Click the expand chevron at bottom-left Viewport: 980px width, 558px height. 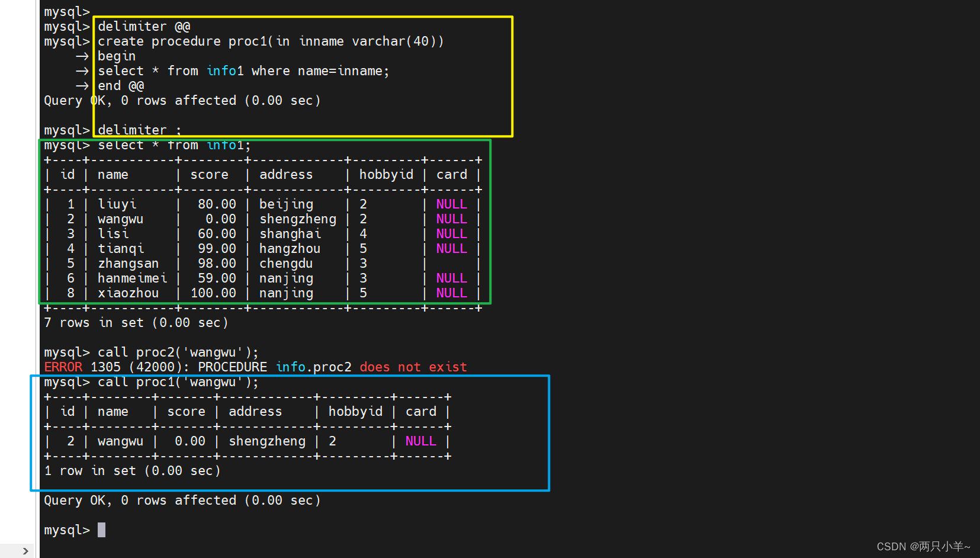click(25, 551)
